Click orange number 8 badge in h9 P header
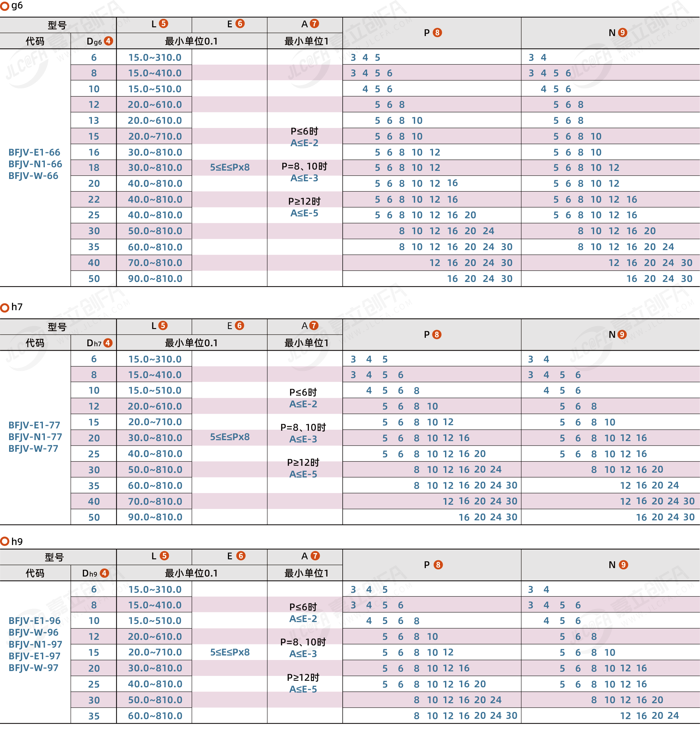This screenshot has width=700, height=736. [x=438, y=565]
